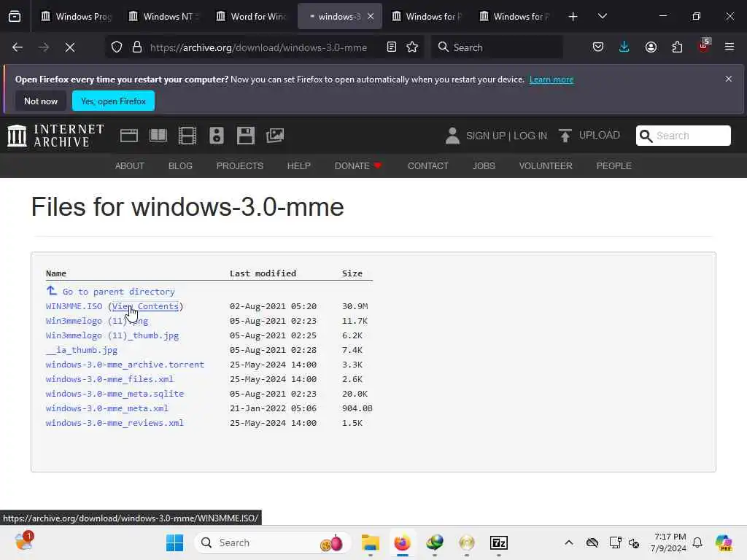This screenshot has width=747, height=560.
Task: Click the Internet Archive logo
Action: [x=55, y=136]
